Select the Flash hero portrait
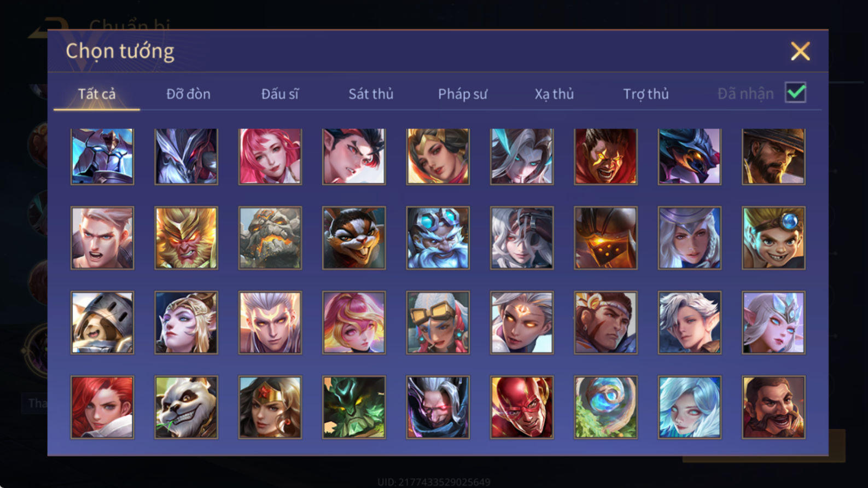This screenshot has width=868, height=488. point(522,407)
